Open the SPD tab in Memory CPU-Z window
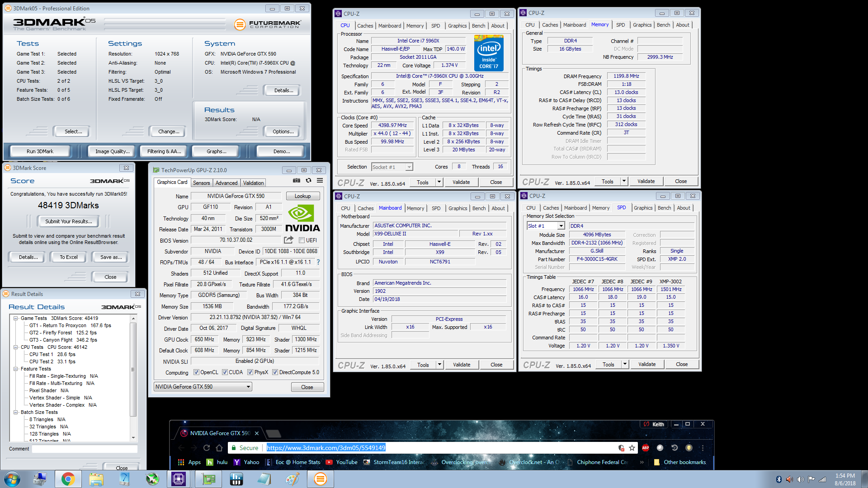The width and height of the screenshot is (868, 488). click(620, 25)
